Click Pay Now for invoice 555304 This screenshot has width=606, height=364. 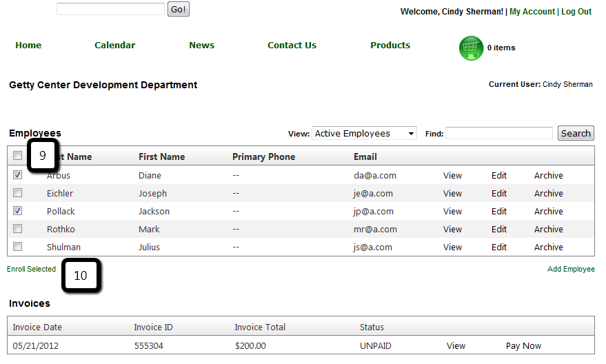click(x=523, y=346)
